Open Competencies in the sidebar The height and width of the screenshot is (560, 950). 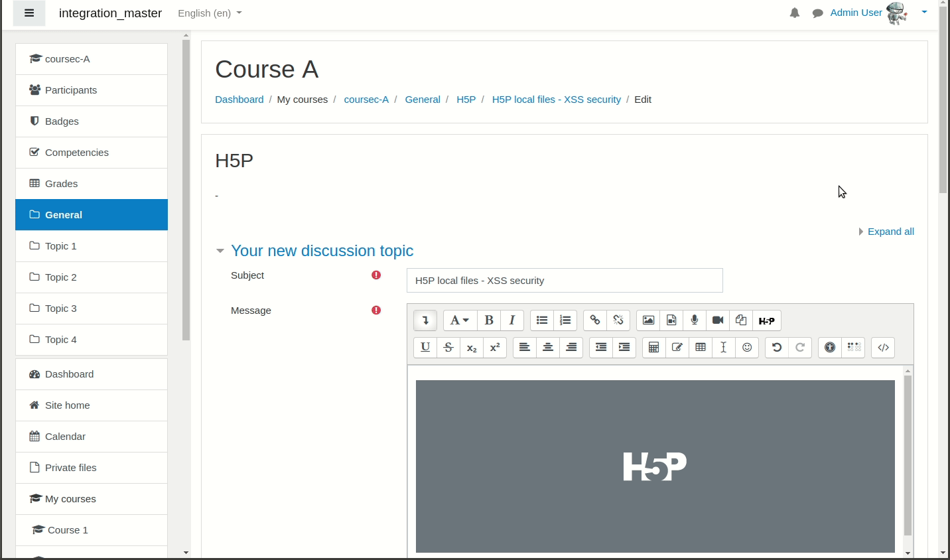pos(92,153)
